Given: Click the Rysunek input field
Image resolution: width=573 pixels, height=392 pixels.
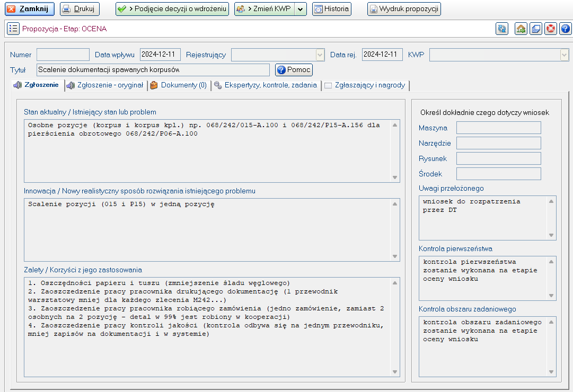Looking at the screenshot, I should [x=498, y=158].
